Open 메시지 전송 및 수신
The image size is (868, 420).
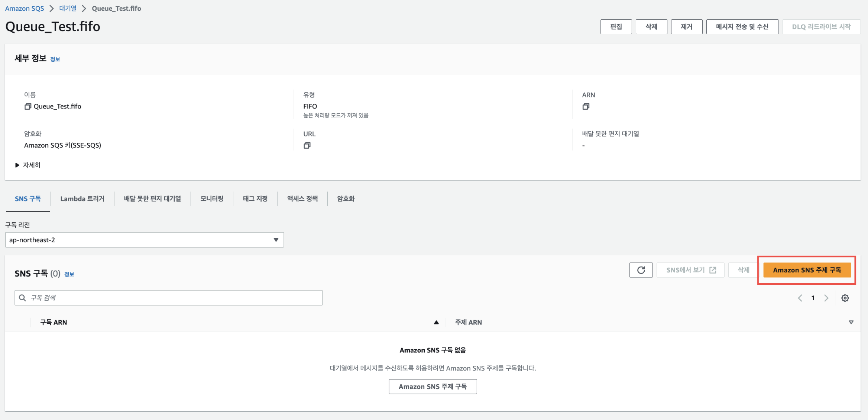(x=742, y=27)
